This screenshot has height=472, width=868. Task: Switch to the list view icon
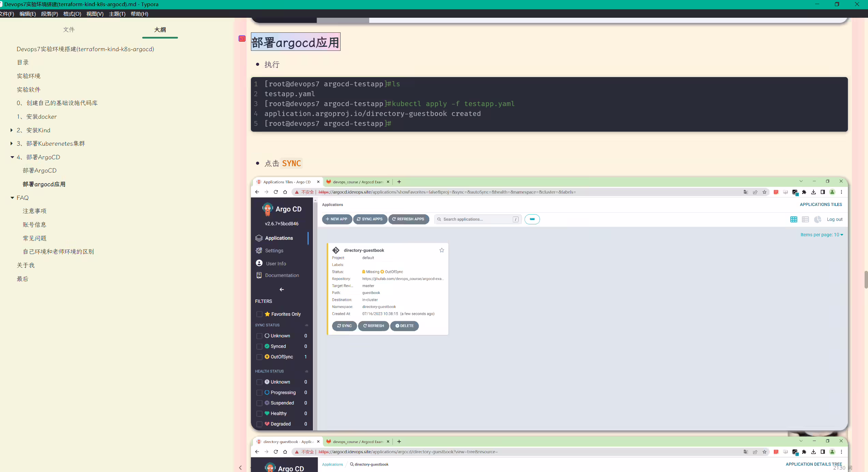pos(805,219)
